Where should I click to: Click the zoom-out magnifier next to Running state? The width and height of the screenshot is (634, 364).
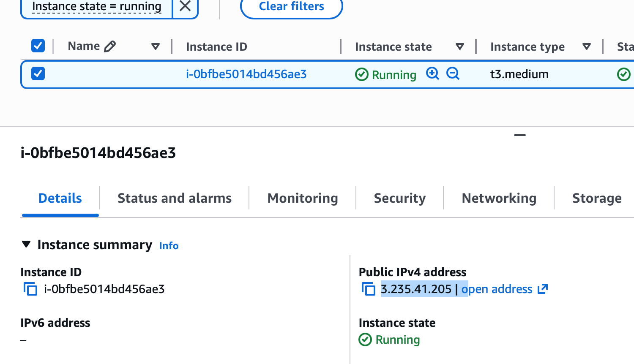tap(453, 73)
